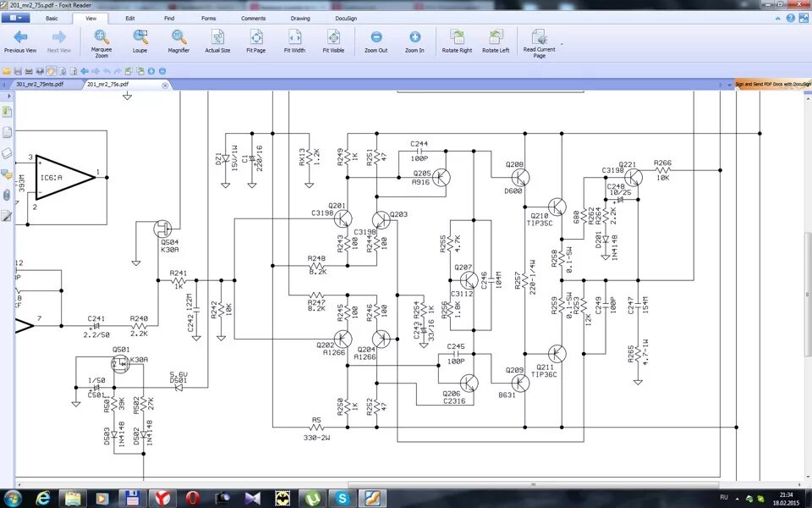This screenshot has width=812, height=508.
Task: Open the Drawing ribbon tab
Action: click(300, 18)
